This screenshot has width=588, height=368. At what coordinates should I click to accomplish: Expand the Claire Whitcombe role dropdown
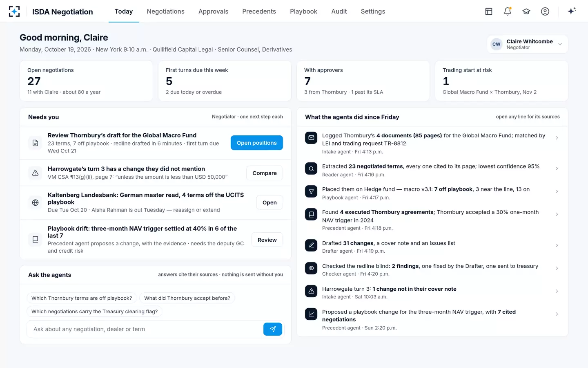[528, 44]
